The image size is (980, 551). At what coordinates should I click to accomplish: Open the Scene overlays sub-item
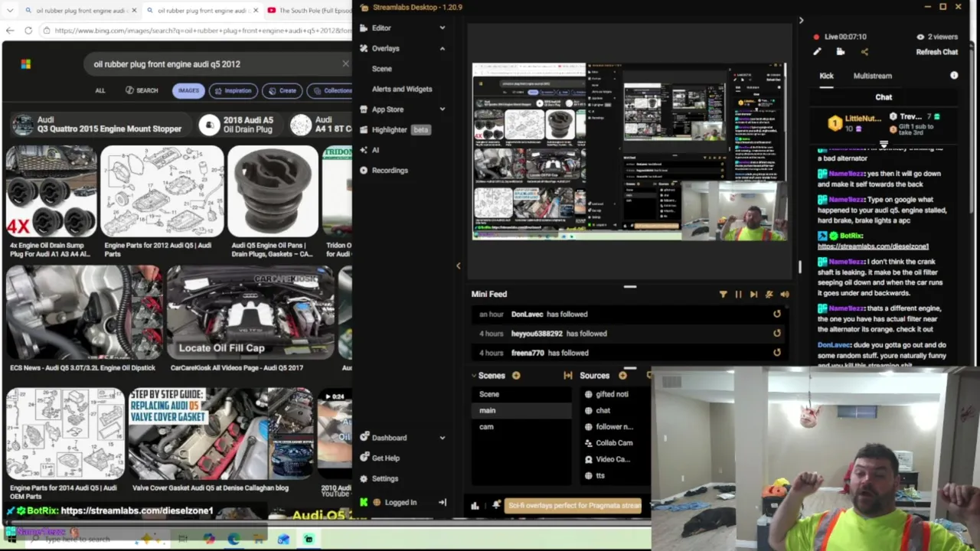[381, 69]
